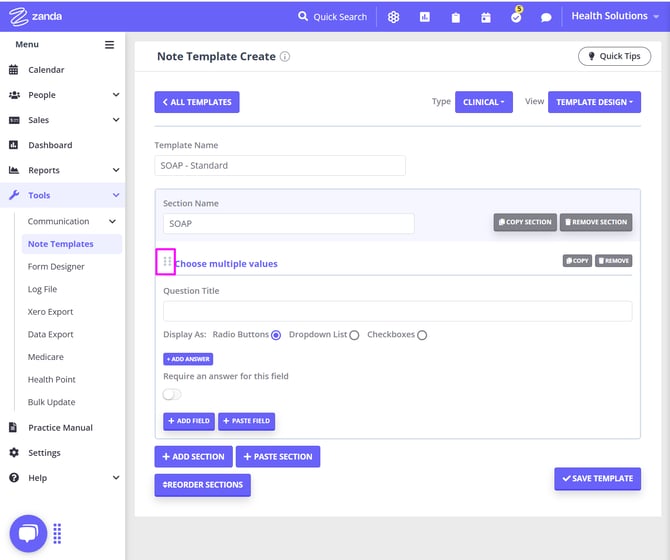Select the Checkboxes display option
This screenshot has width=670, height=560.
click(x=422, y=335)
